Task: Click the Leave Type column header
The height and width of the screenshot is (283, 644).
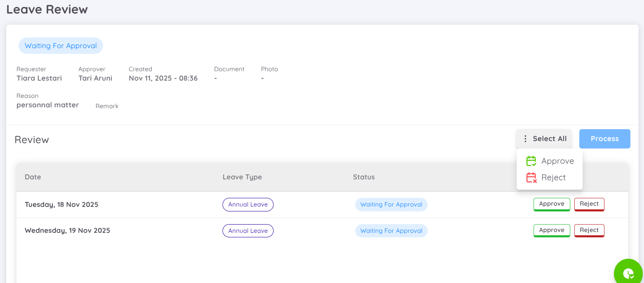Action: click(242, 177)
